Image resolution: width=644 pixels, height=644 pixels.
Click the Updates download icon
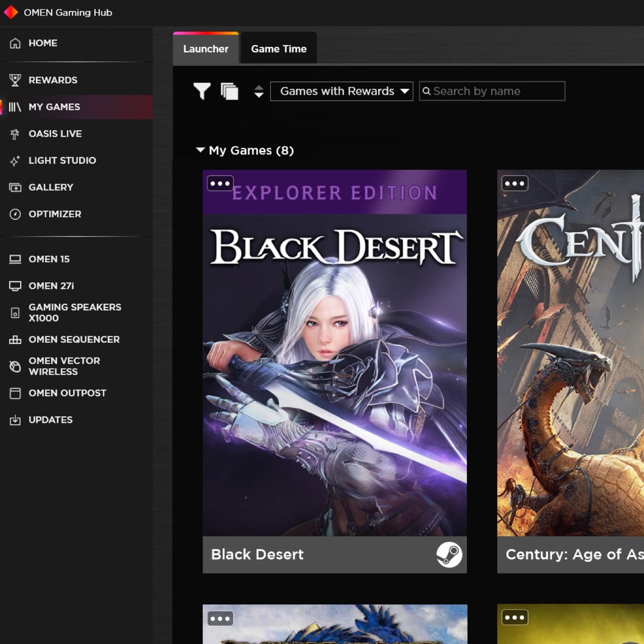coord(15,420)
